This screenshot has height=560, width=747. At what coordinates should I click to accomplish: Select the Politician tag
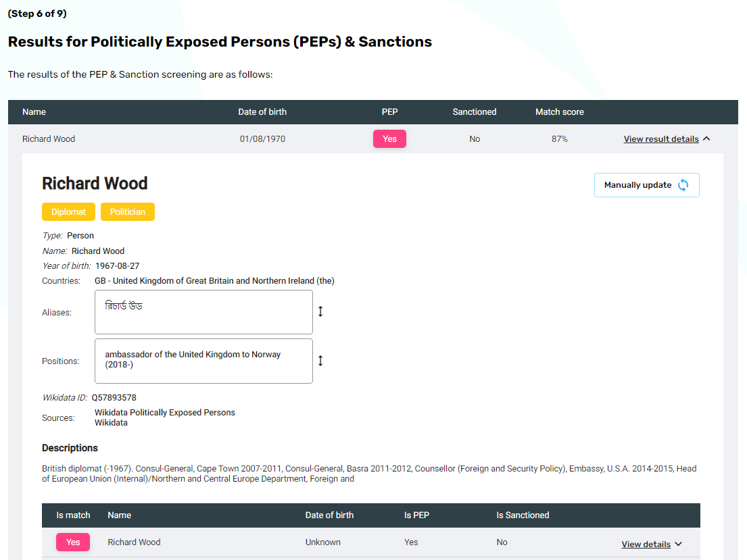(128, 212)
